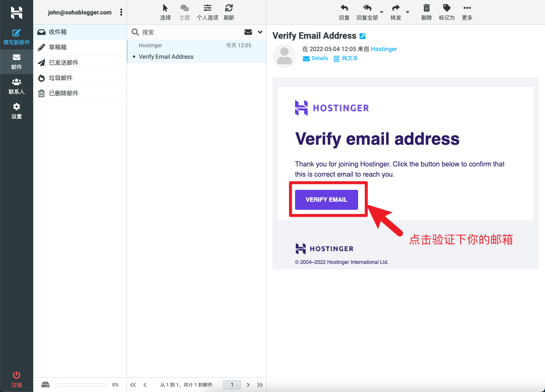
Task: Click the compose new mail icon
Action: tap(17, 33)
